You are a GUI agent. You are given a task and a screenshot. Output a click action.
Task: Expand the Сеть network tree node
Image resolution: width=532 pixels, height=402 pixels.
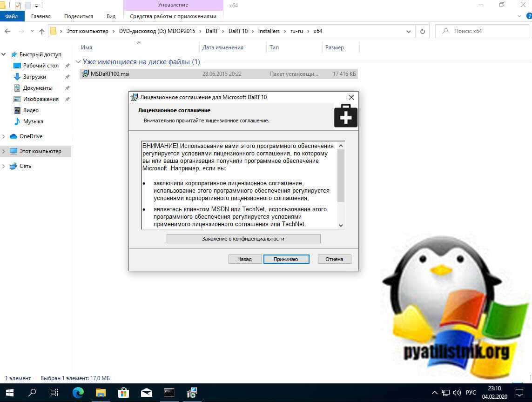pyautogui.click(x=4, y=166)
